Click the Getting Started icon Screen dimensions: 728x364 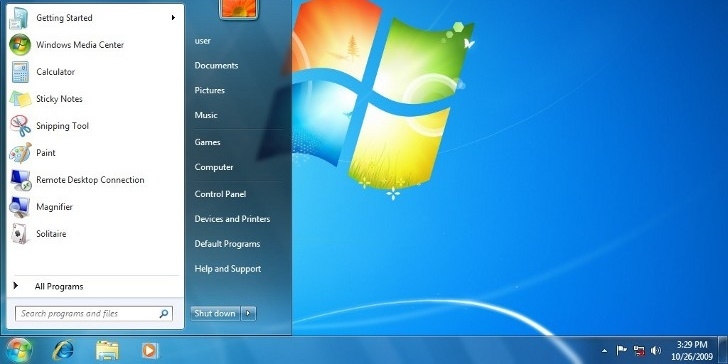20,18
